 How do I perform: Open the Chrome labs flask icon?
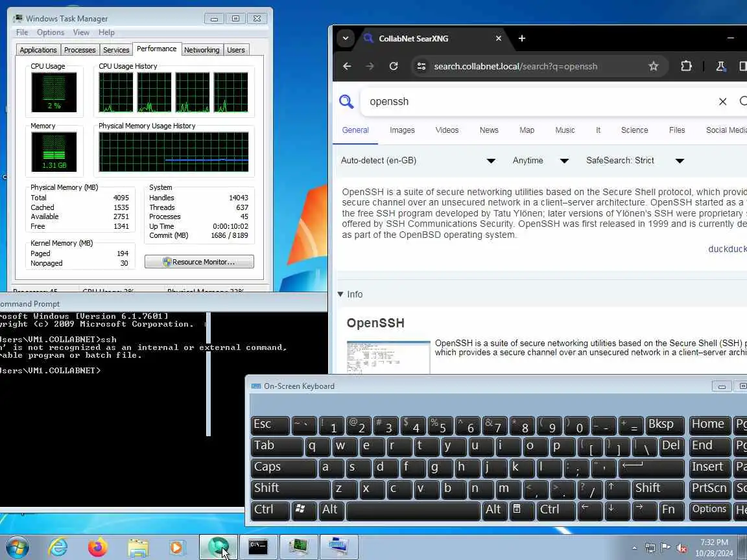721,66
